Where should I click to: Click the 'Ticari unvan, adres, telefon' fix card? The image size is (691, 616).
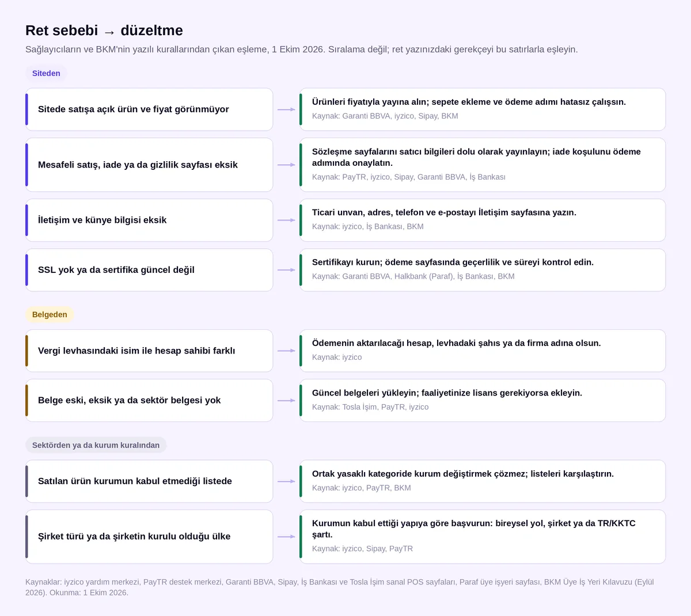(483, 220)
